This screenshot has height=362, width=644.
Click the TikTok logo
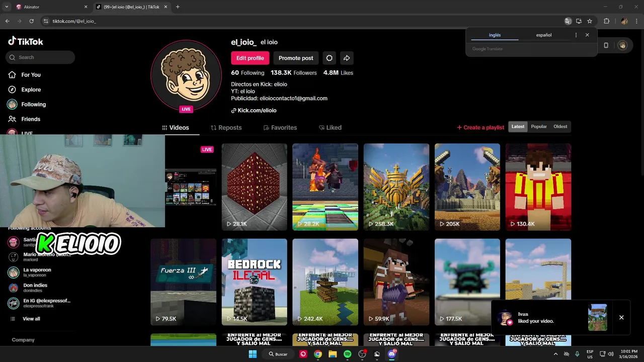(26, 41)
